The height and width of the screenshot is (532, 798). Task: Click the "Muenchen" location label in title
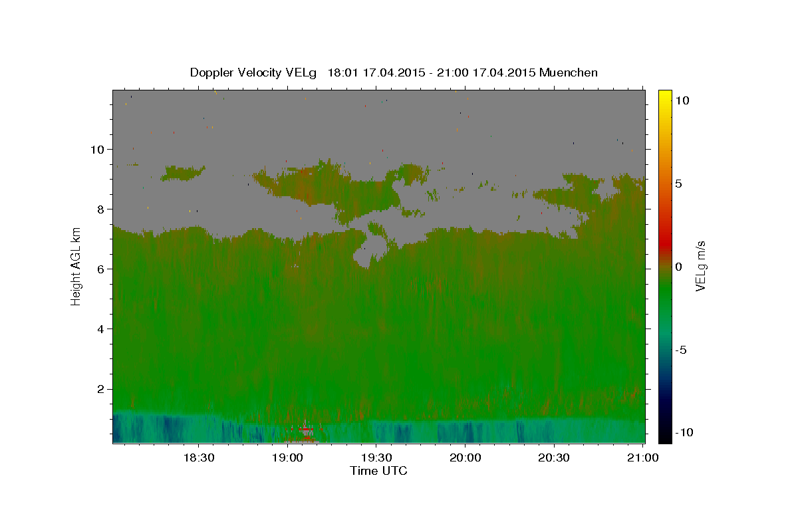[x=569, y=72]
